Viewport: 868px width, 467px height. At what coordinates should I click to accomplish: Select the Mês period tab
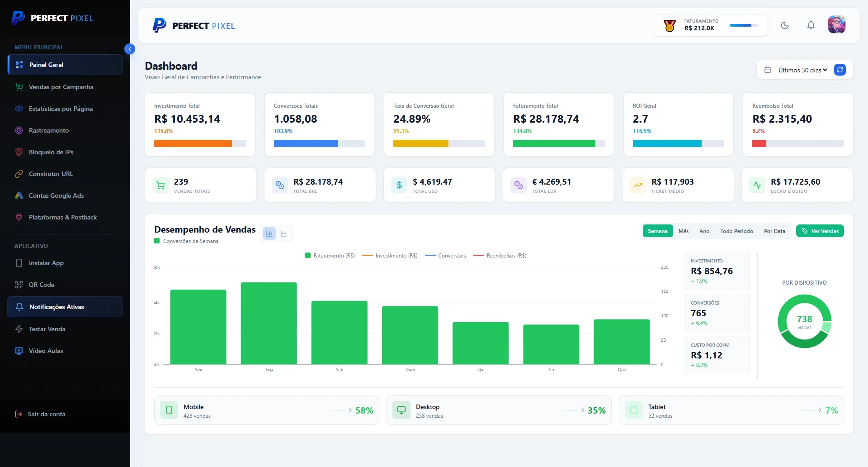tap(684, 231)
